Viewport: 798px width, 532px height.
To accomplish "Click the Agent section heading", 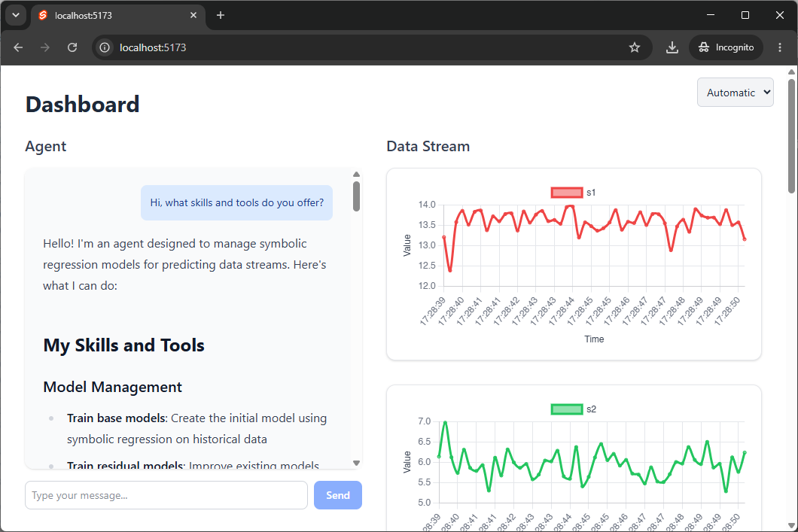I will point(46,147).
